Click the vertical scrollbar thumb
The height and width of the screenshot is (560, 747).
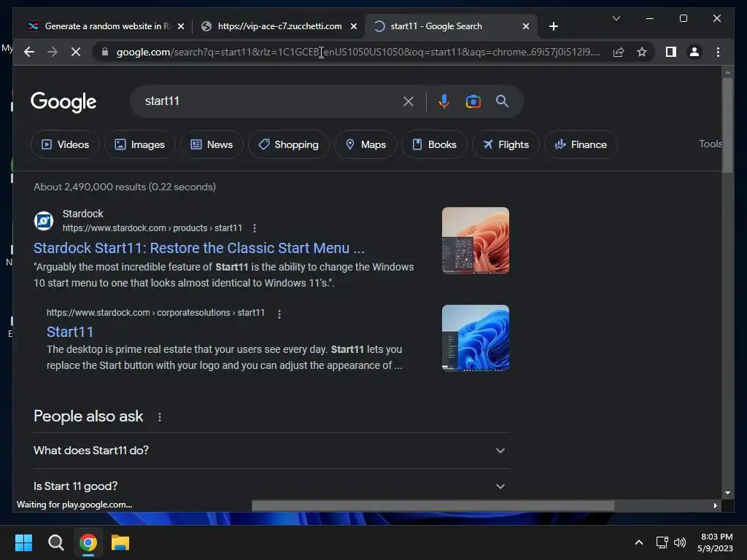pos(727,125)
